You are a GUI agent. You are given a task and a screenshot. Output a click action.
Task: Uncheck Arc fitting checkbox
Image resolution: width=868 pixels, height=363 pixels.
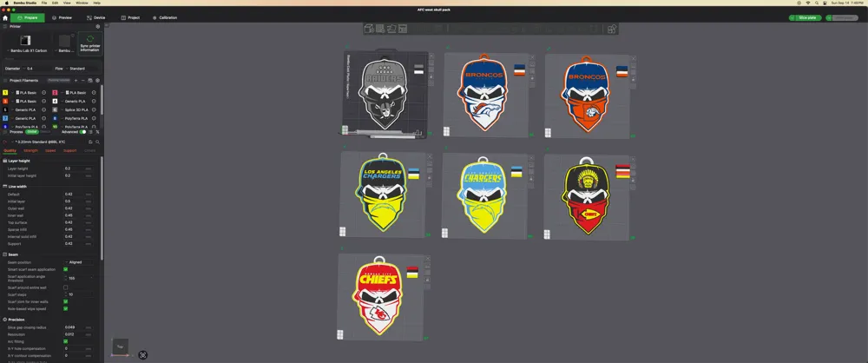(65, 341)
